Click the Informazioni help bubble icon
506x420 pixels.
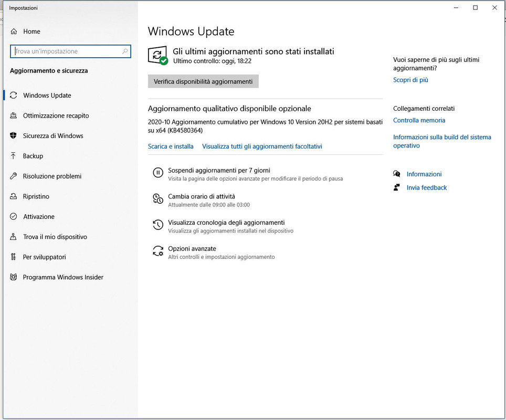pos(397,174)
